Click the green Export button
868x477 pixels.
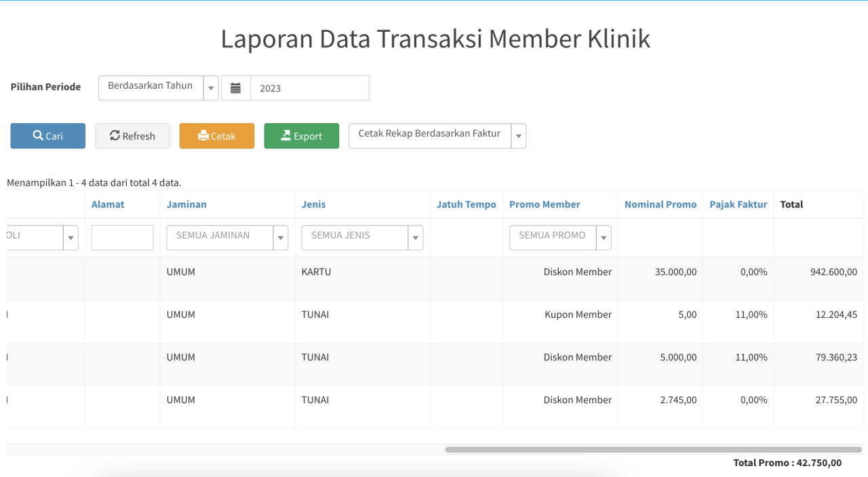click(301, 136)
